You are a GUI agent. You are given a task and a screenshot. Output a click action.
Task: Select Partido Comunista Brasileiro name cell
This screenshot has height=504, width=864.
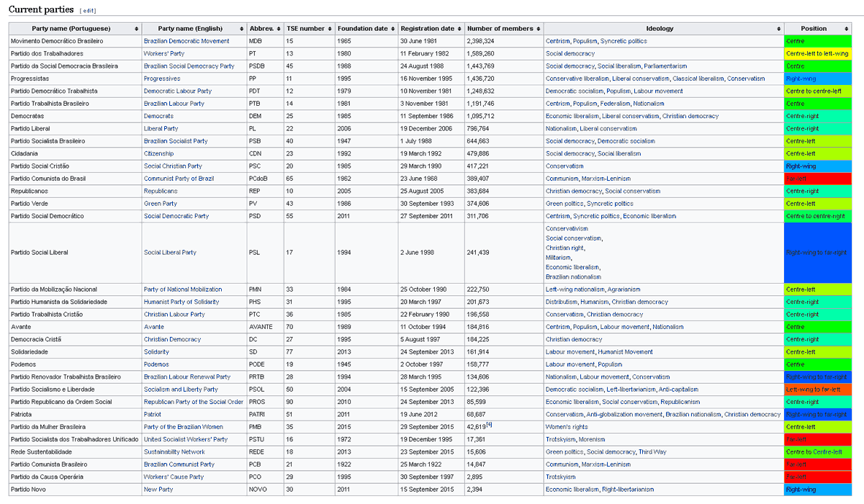[x=75, y=464]
